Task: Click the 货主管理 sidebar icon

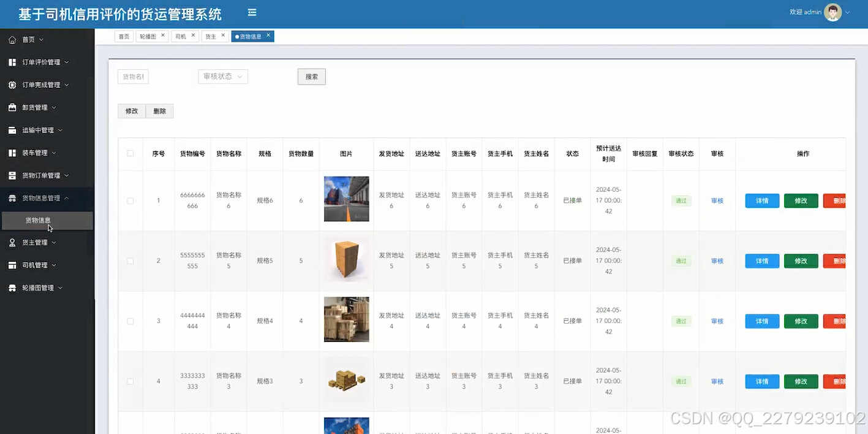Action: 12,242
